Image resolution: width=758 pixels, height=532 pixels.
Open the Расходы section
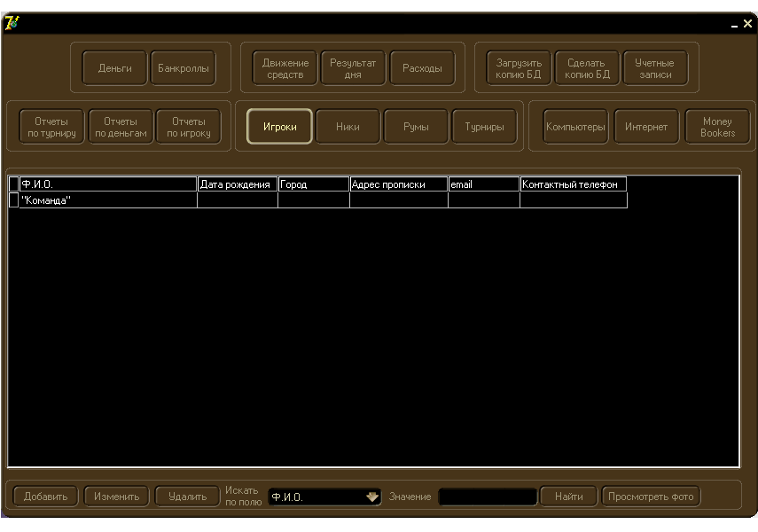coord(422,69)
